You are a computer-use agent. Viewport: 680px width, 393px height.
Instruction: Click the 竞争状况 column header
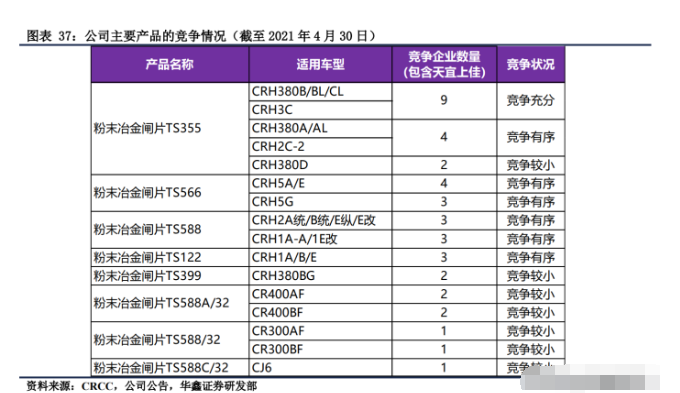coord(530,65)
